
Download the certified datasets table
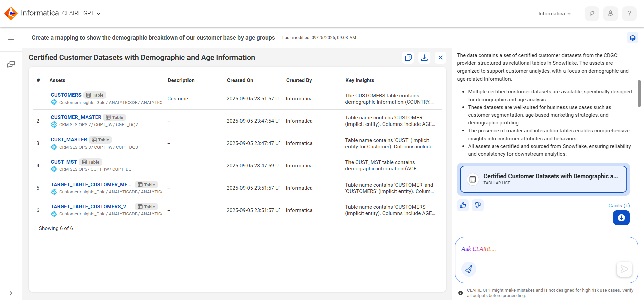point(424,58)
